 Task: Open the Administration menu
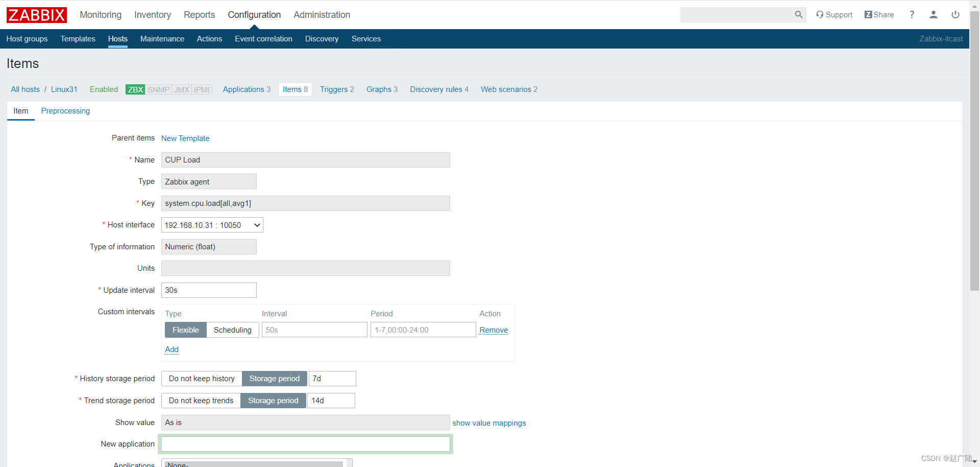[x=322, y=15]
